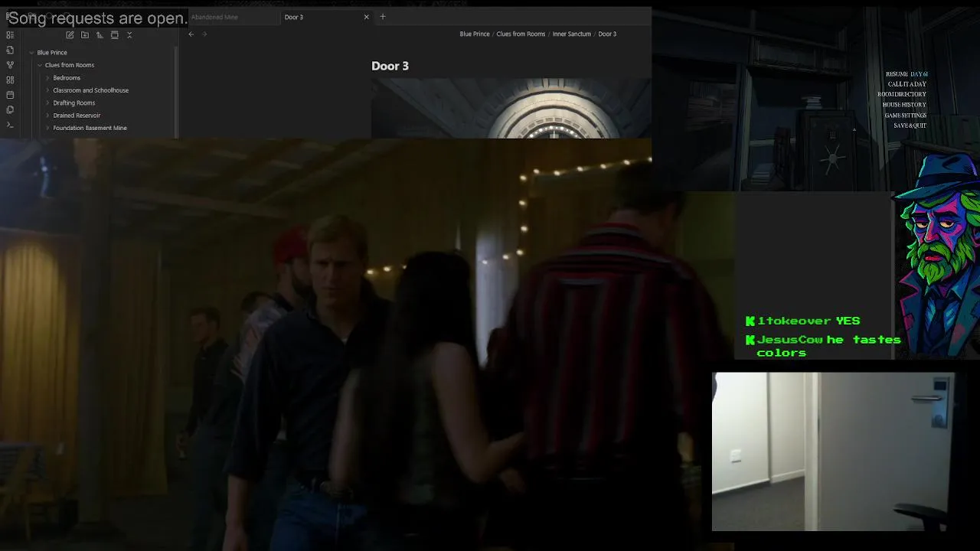Click the webcam feed showing the door
The width and height of the screenshot is (980, 551).
(x=833, y=452)
